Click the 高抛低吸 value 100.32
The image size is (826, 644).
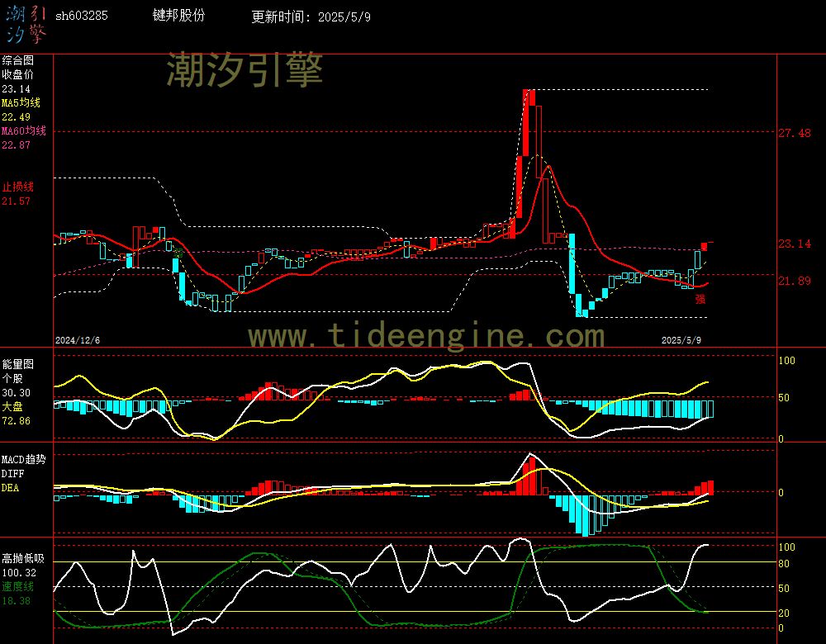click(19, 573)
